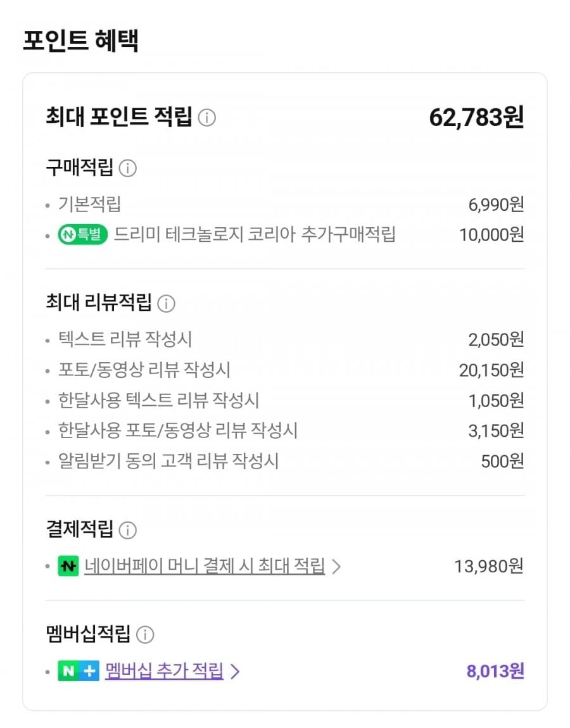570x728 pixels.
Task: Select the 포토/동영상 리뷰 작성시 item
Action: (144, 370)
